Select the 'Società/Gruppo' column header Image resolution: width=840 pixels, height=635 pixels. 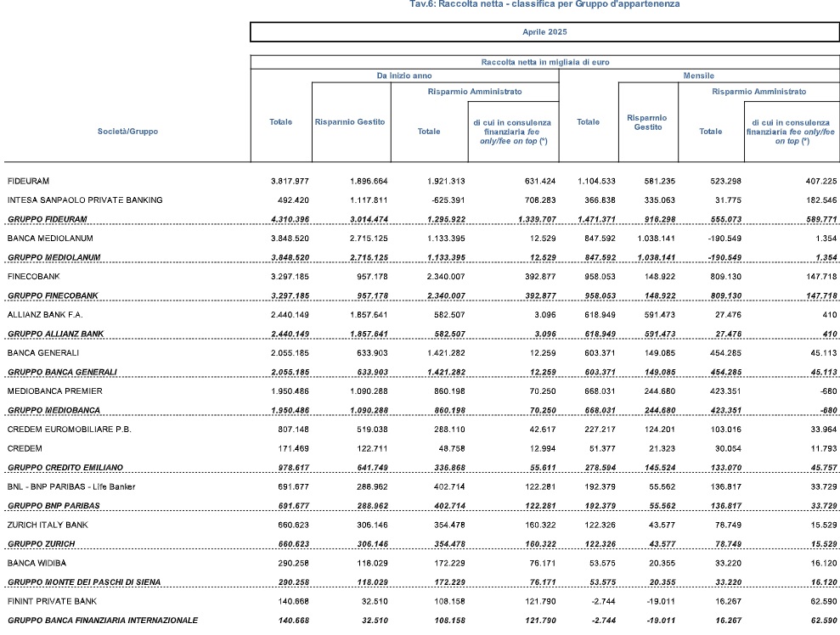click(x=127, y=132)
